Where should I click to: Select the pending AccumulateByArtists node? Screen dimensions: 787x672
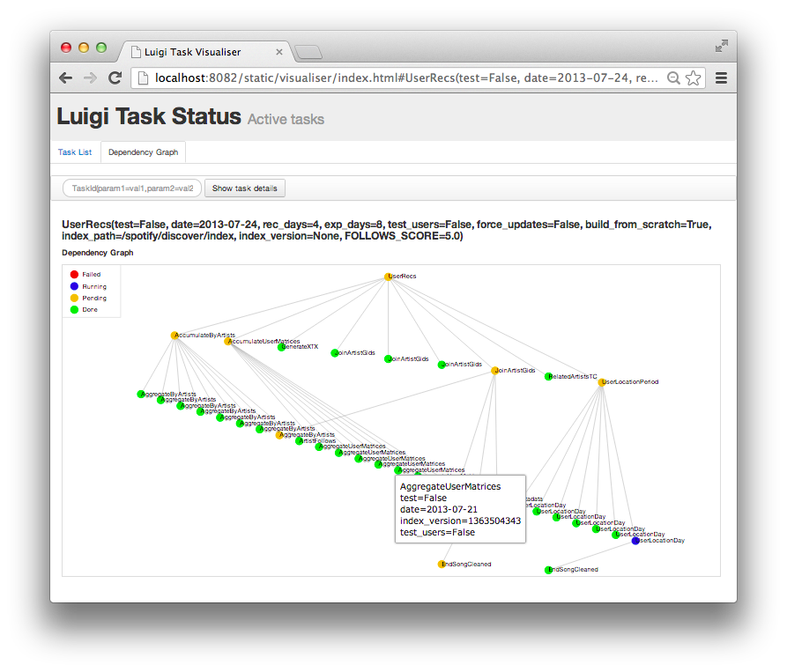pyautogui.click(x=175, y=336)
